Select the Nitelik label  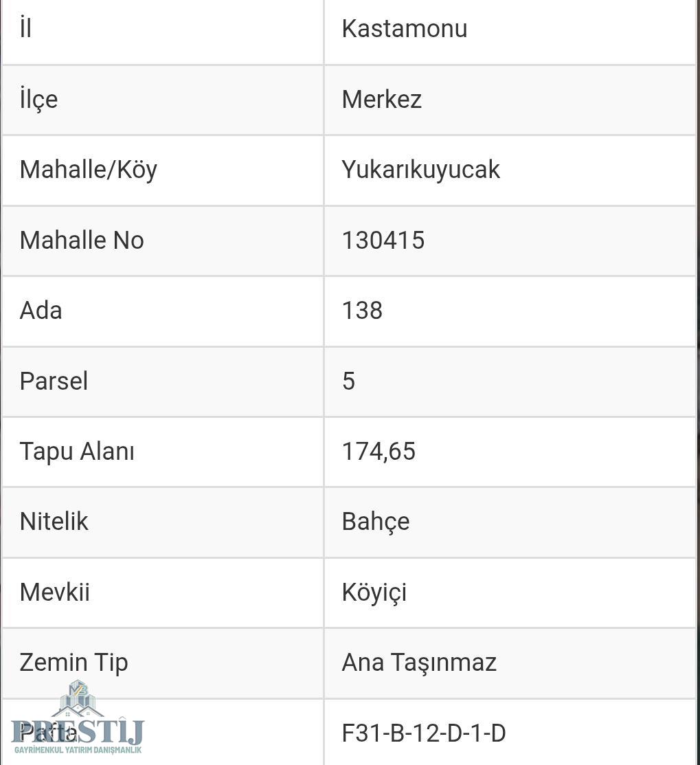54,522
